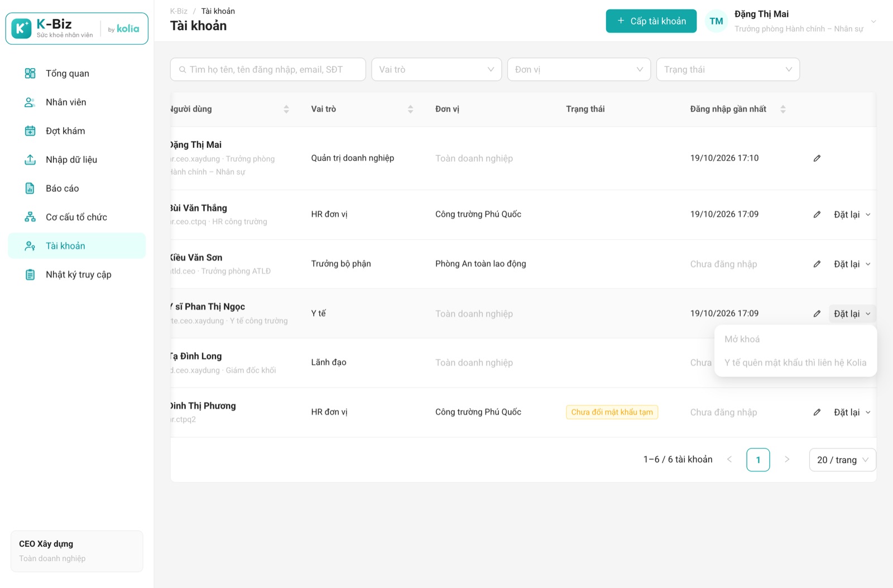Edit Đặng Thị Mai account pencil
The height and width of the screenshot is (588, 893).
(x=817, y=158)
